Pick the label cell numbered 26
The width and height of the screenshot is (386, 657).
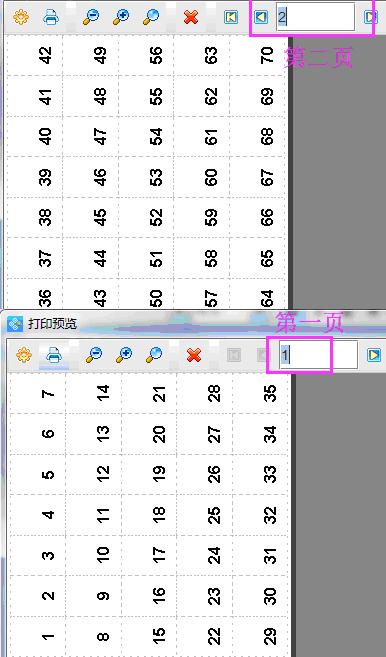[x=205, y=474]
